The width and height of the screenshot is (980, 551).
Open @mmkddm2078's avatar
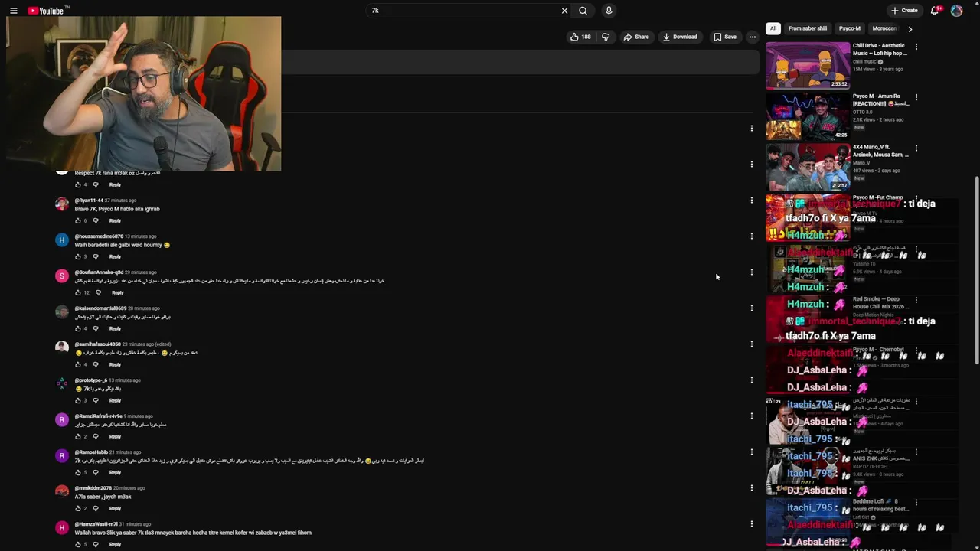tap(62, 491)
